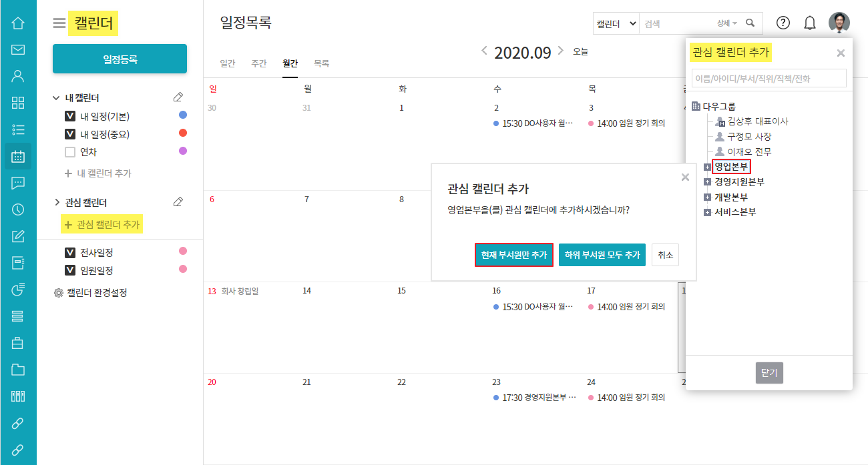Open the mail icon in left sidebar

pos(18,49)
